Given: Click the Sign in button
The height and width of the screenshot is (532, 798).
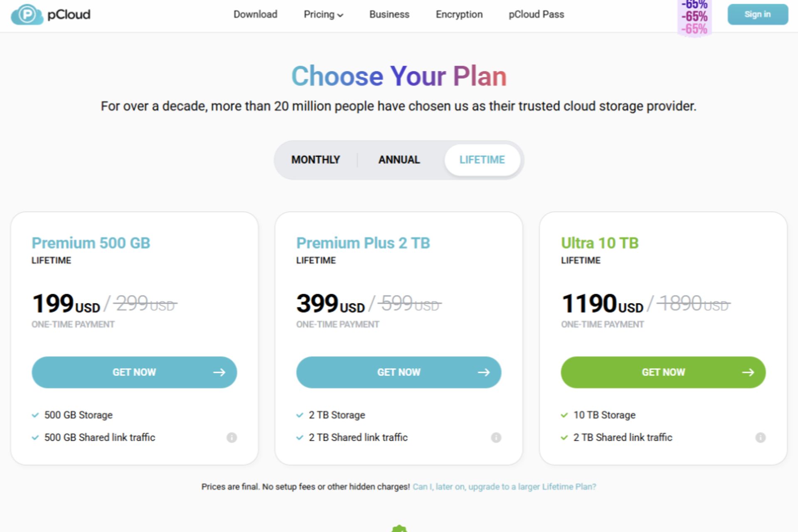Looking at the screenshot, I should pyautogui.click(x=758, y=14).
